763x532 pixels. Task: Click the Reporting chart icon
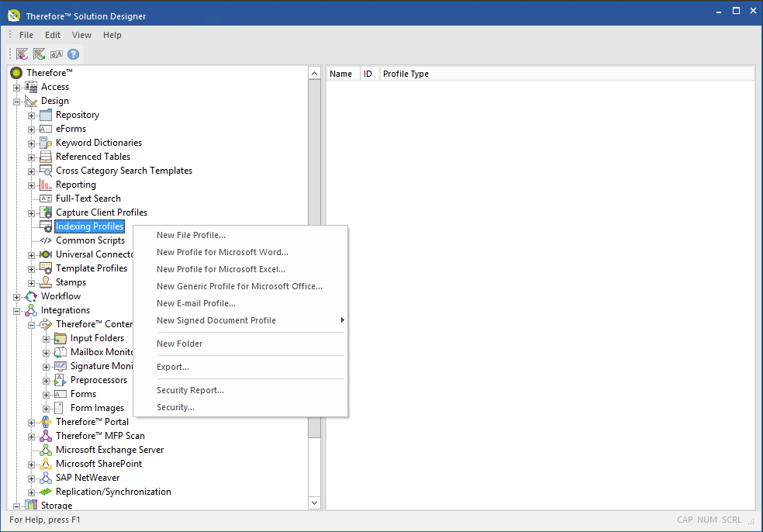coord(46,185)
